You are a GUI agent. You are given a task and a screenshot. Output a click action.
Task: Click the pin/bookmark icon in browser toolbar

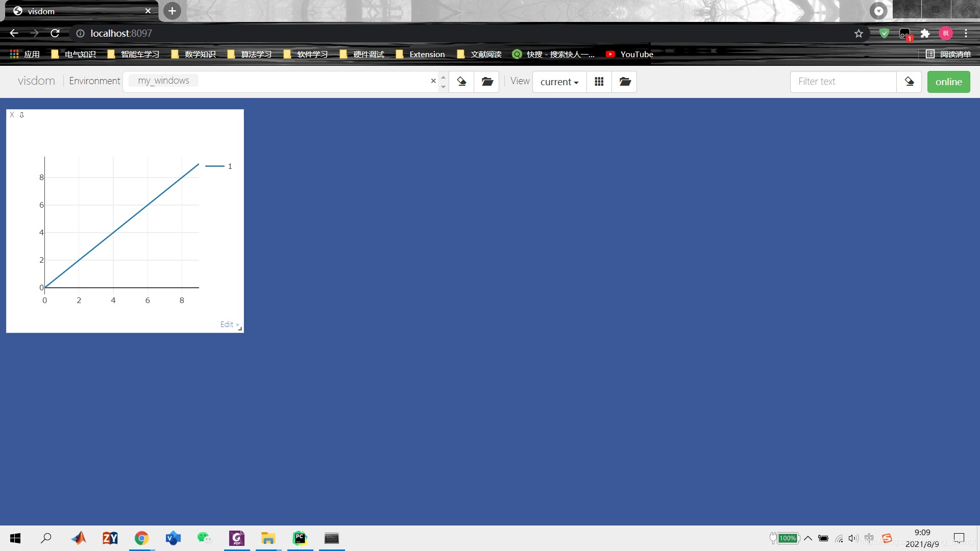[x=860, y=33]
